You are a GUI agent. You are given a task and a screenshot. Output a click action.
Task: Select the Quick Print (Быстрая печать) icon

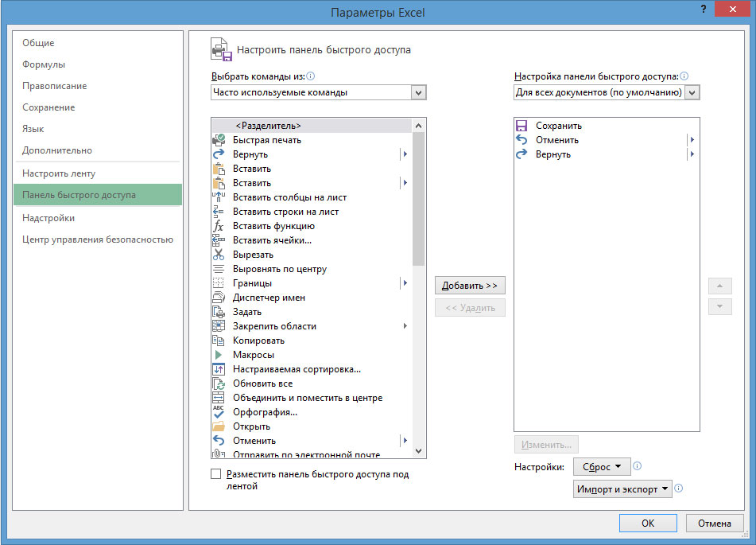(x=219, y=140)
